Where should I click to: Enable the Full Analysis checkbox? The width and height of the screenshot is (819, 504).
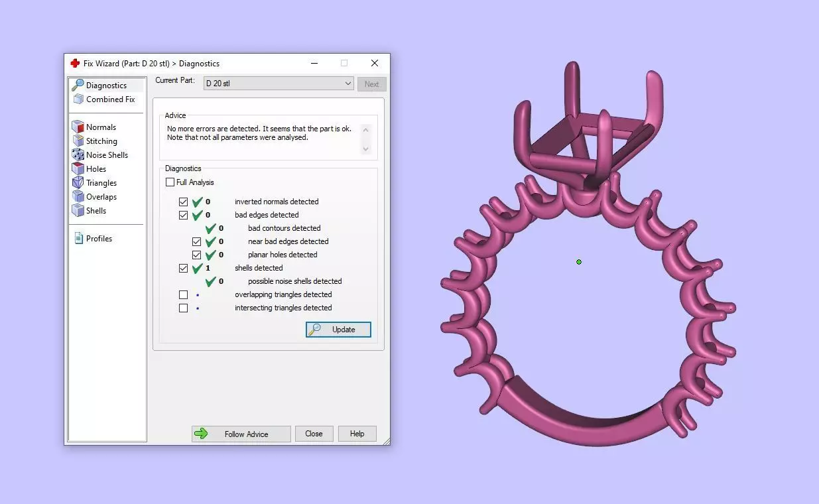[170, 182]
